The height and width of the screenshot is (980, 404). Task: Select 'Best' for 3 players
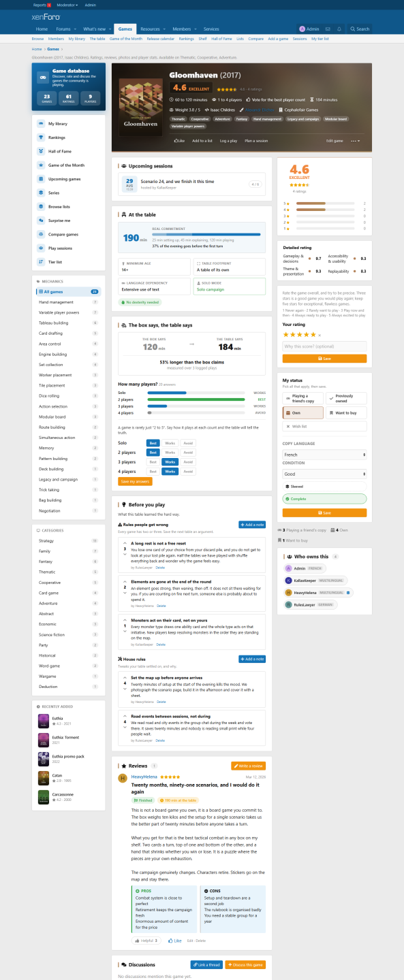(x=153, y=461)
